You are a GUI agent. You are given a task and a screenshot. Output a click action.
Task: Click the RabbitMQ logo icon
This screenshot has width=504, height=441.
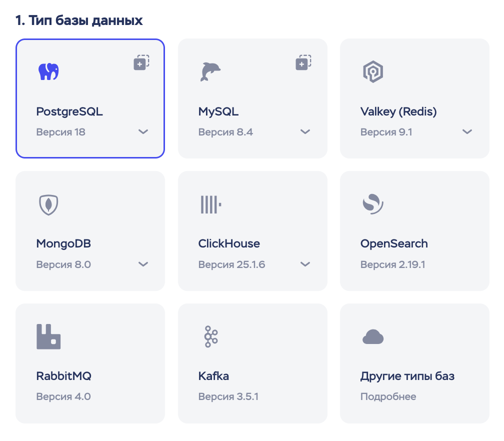tap(48, 336)
